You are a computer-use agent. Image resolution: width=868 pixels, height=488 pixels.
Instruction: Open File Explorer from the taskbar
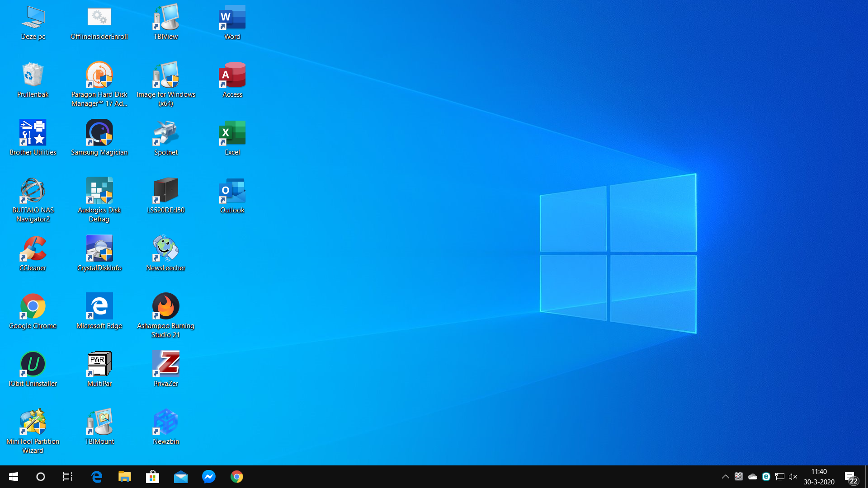click(x=125, y=477)
